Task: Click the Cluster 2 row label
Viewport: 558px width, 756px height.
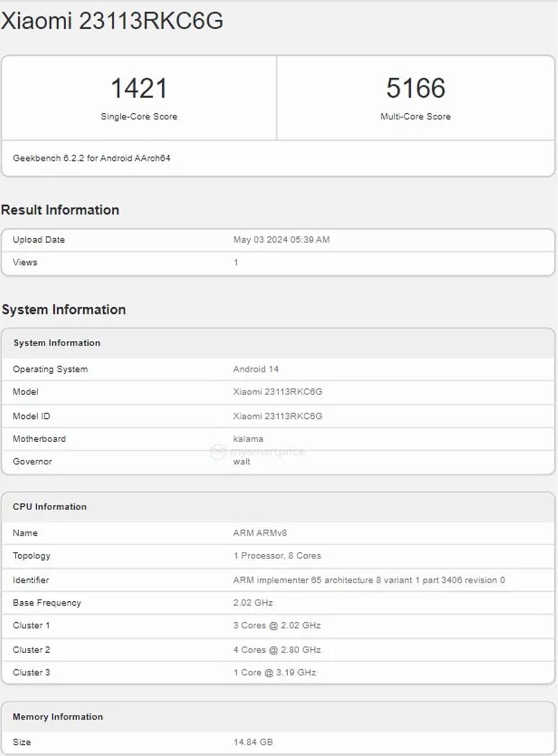Action: click(31, 650)
